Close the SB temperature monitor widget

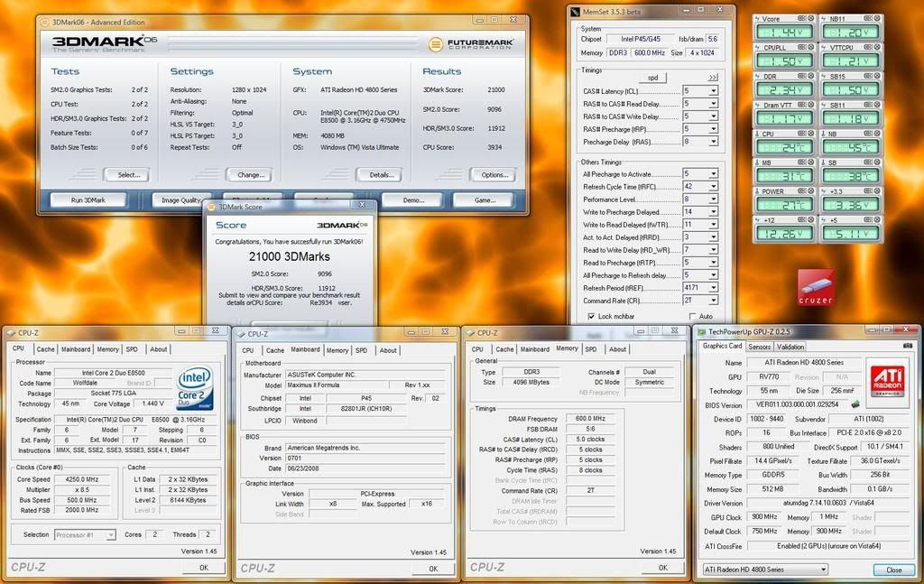pos(877,162)
